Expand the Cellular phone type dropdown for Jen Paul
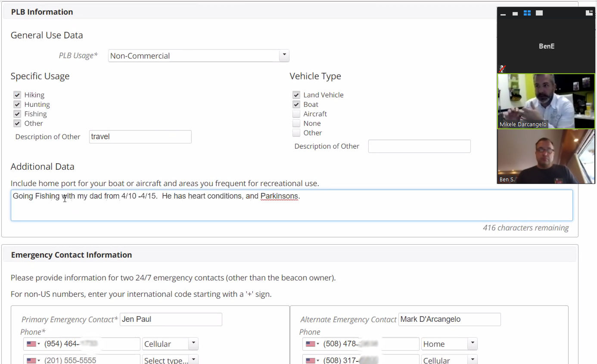This screenshot has width=597, height=364. [x=170, y=344]
